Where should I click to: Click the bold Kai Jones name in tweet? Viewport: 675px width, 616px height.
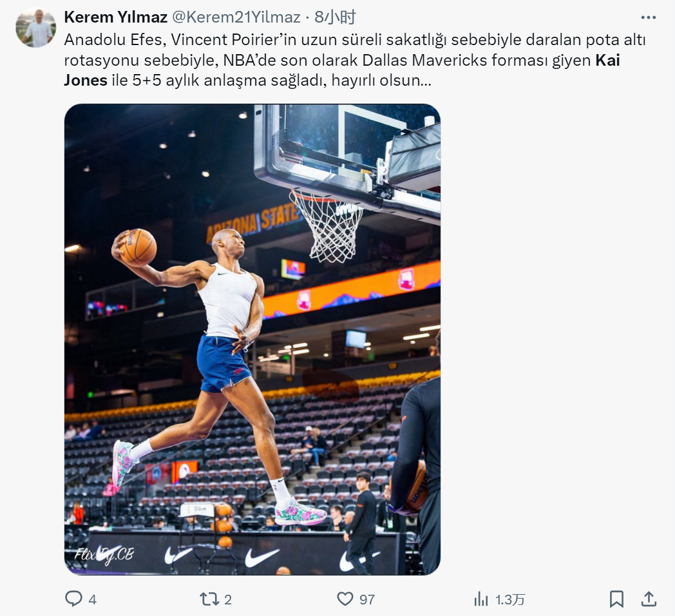click(607, 61)
